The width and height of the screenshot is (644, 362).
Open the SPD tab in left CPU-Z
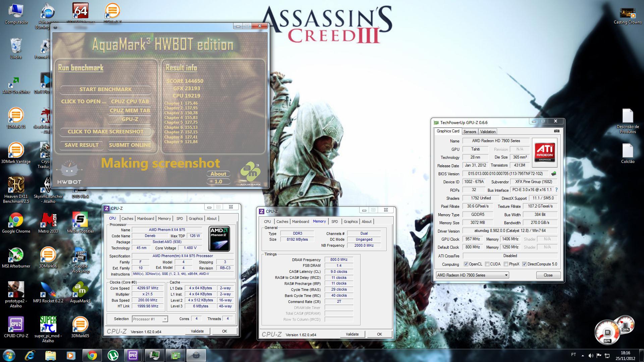(180, 219)
